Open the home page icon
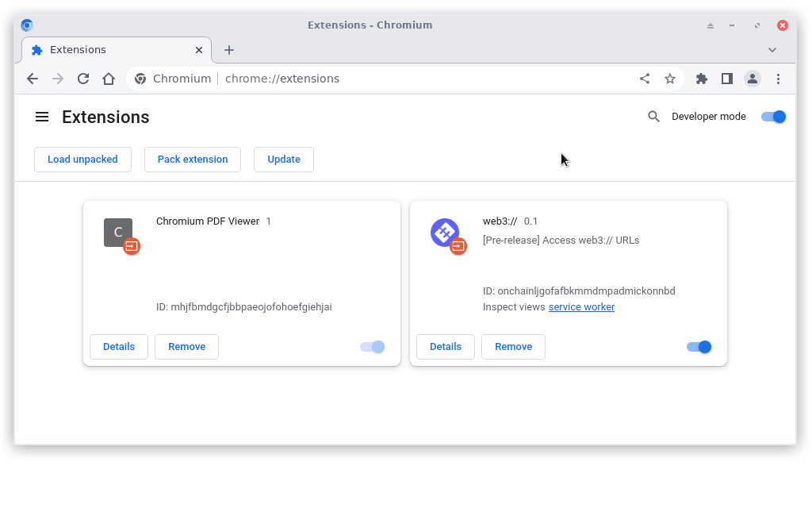 coord(109,79)
